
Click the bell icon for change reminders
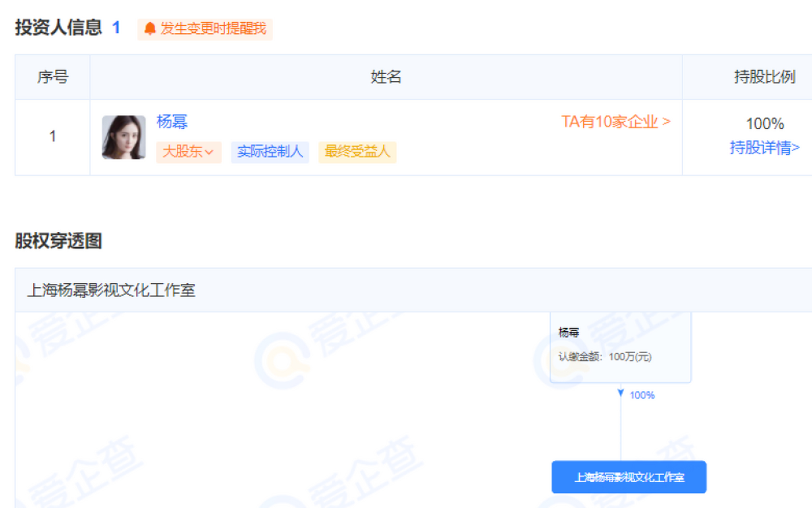(150, 29)
